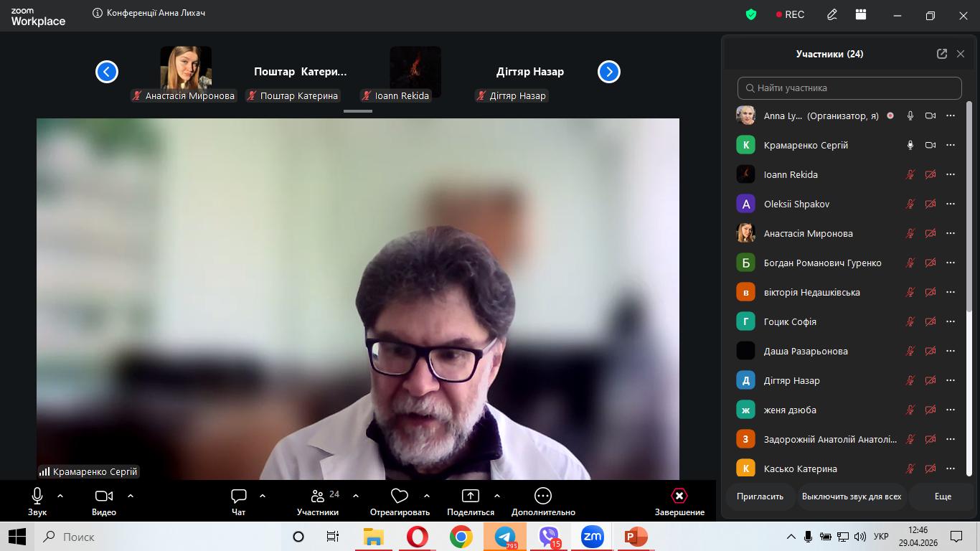This screenshot has width=980, height=551.
Task: Show next video thumbnails with right arrow
Action: coord(609,72)
